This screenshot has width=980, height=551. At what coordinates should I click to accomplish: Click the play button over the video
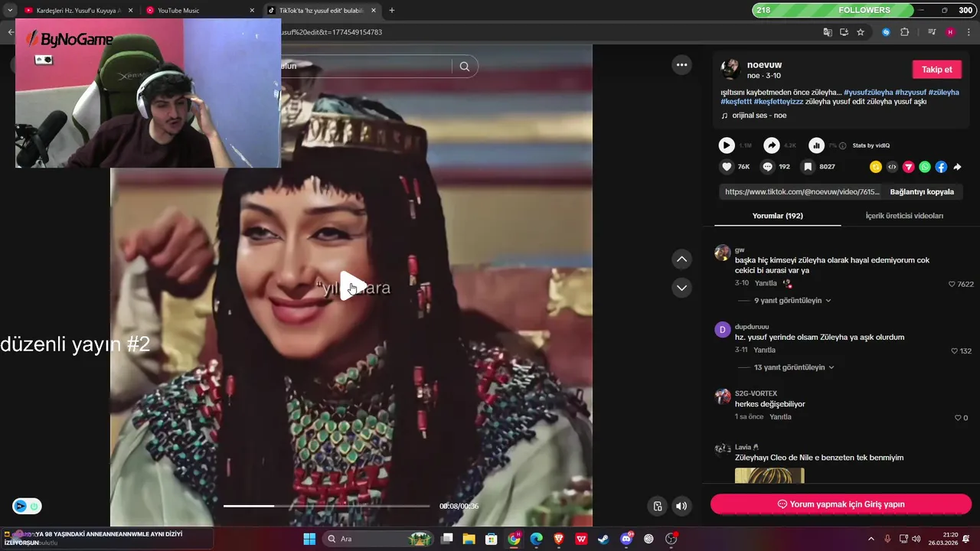tap(352, 286)
